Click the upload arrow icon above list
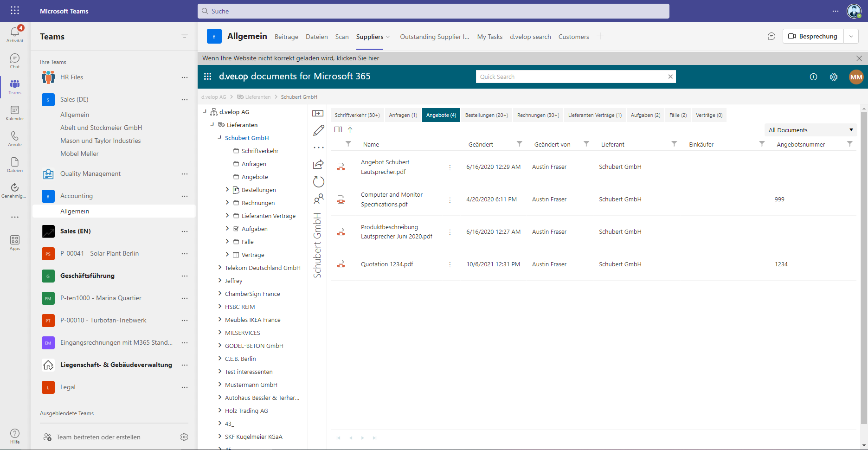Image resolution: width=868 pixels, height=450 pixels. tap(350, 129)
